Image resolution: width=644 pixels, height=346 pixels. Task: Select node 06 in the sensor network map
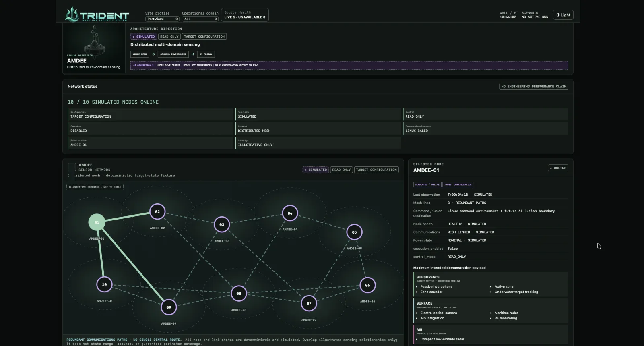367,285
